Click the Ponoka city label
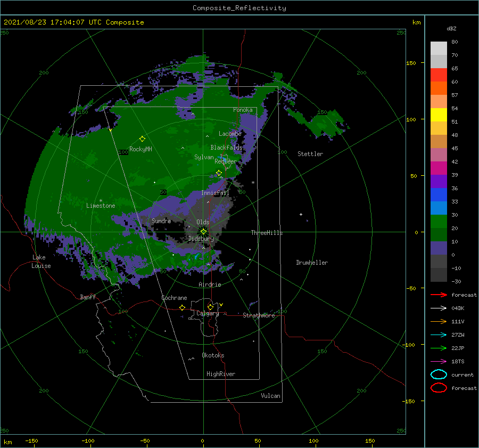The width and height of the screenshot is (479, 448). 243,110
